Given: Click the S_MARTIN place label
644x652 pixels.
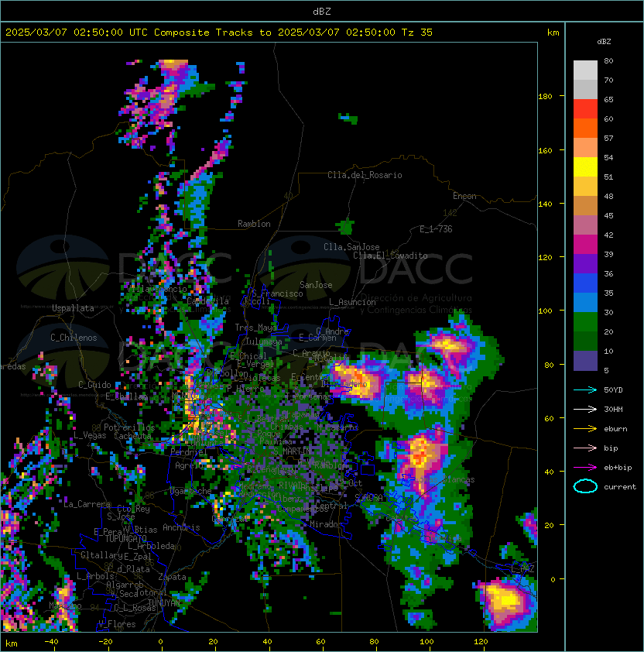Looking at the screenshot, I should [293, 451].
